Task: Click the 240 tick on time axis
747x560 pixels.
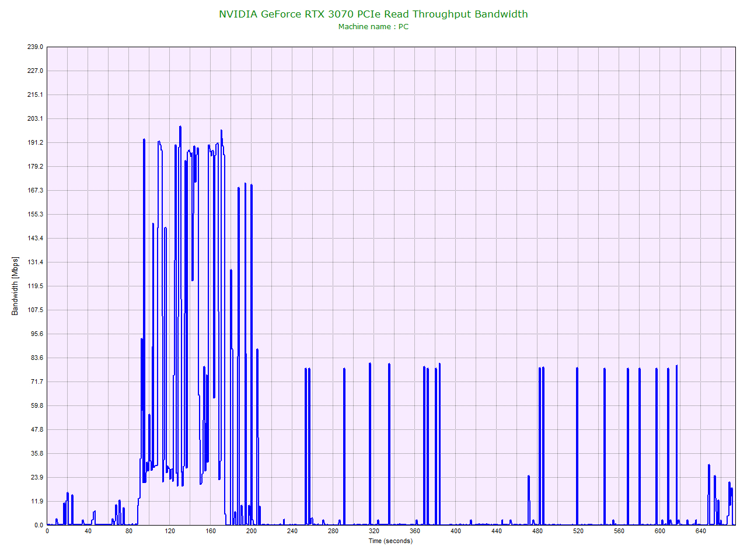Action: (292, 531)
